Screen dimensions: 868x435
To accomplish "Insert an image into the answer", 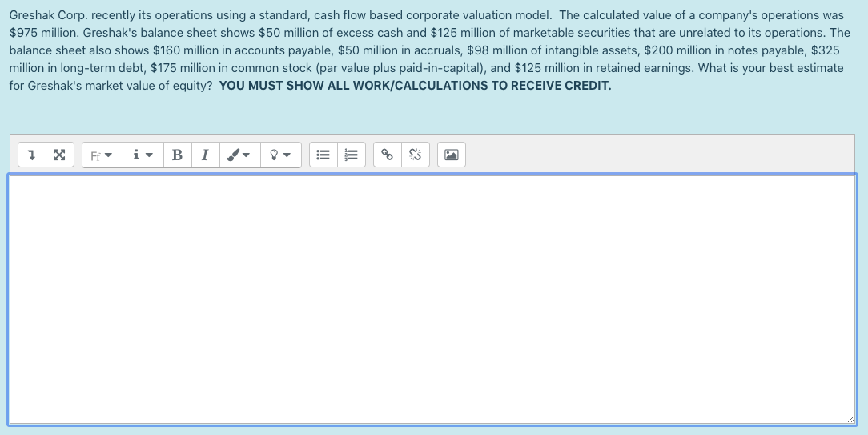I will pyautogui.click(x=451, y=155).
